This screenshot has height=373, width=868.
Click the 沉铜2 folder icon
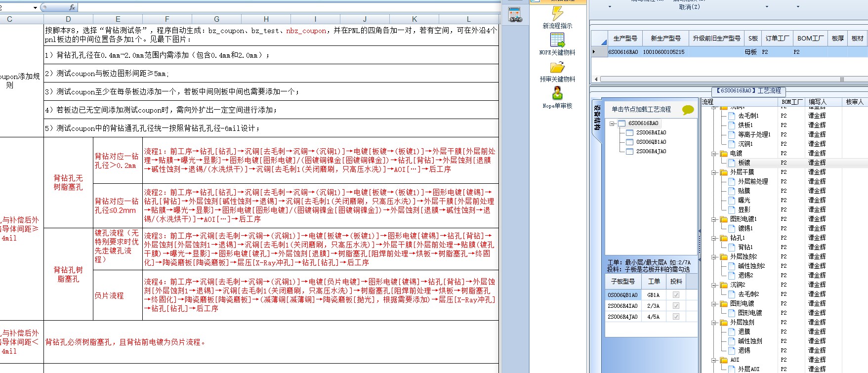[x=724, y=285]
